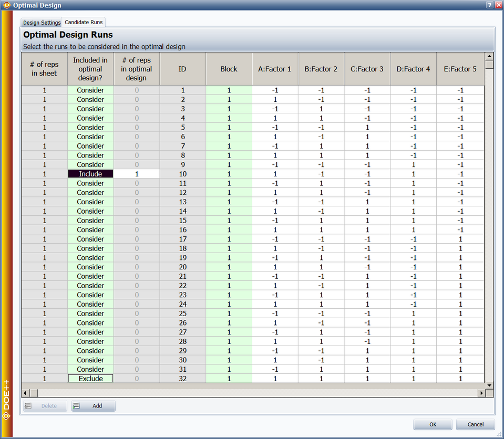Switch to the Design Settings tab
The width and height of the screenshot is (504, 439).
point(42,23)
